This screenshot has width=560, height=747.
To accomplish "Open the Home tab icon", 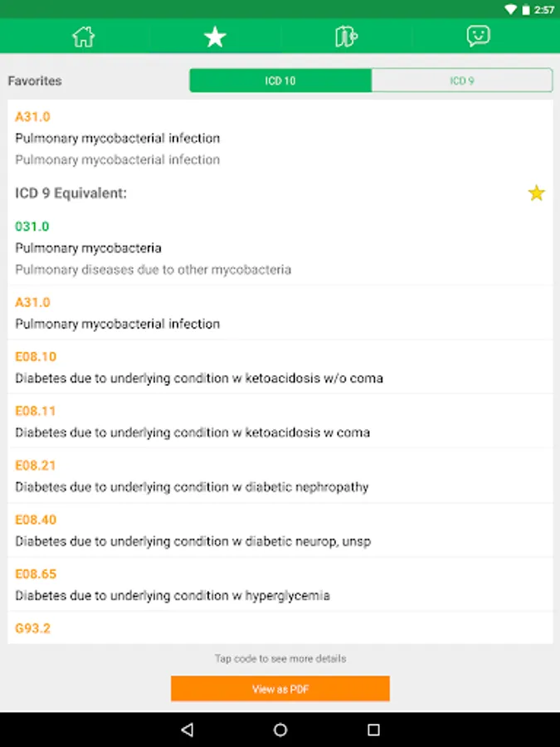I will pyautogui.click(x=83, y=37).
